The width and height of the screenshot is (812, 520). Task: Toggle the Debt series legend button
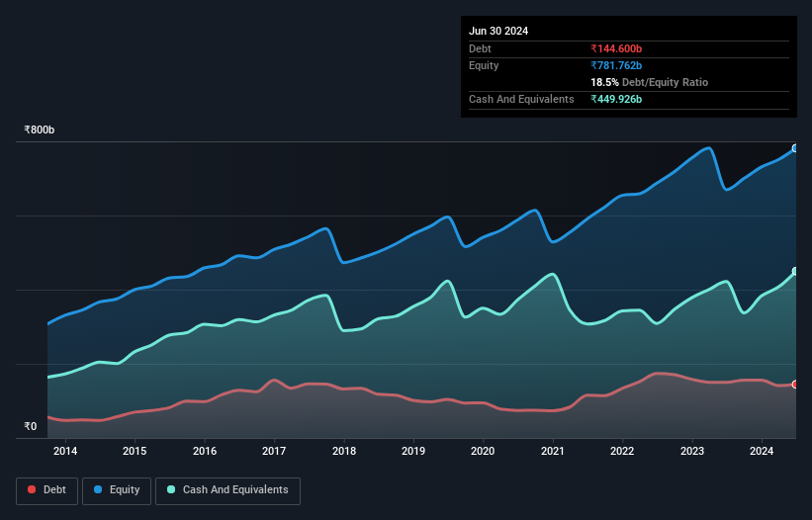47,490
